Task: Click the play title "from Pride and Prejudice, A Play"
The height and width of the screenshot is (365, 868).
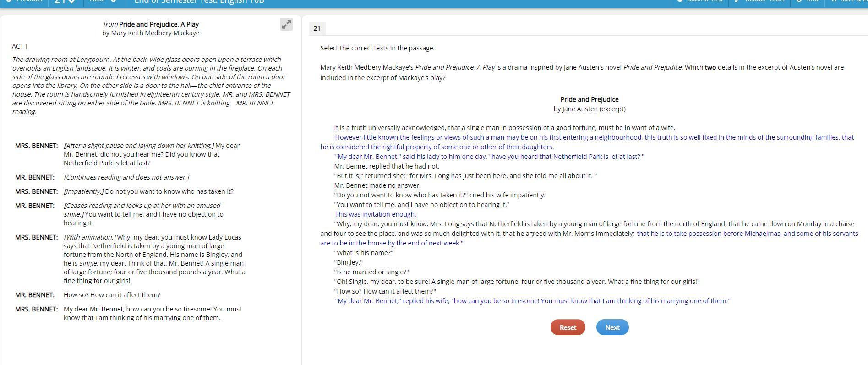Action: click(151, 24)
